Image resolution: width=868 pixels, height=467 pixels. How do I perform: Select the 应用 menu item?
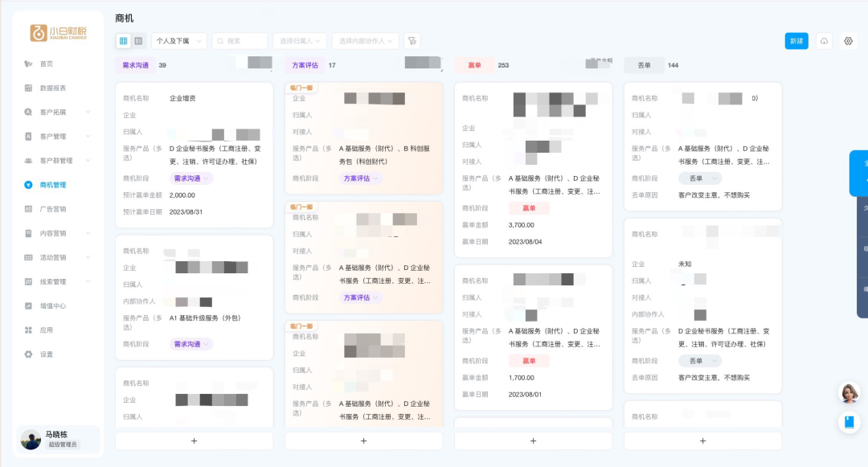tap(45, 330)
